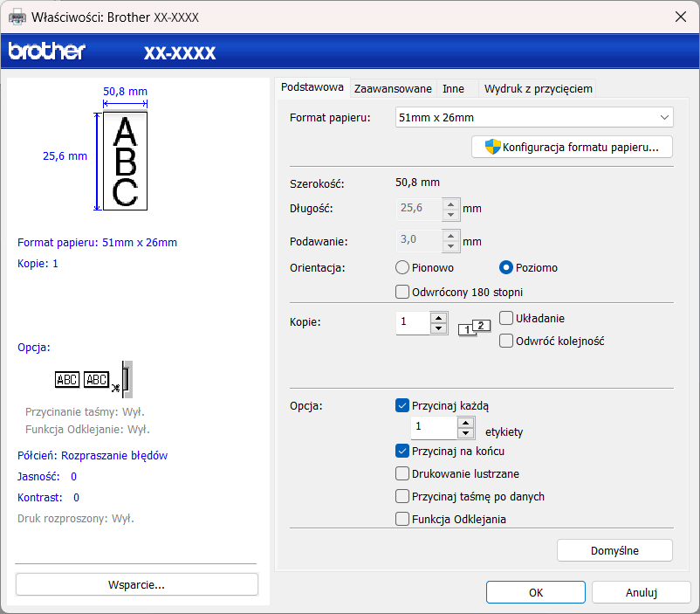Close the properties dialog window
This screenshot has width=700, height=614.
(x=680, y=17)
